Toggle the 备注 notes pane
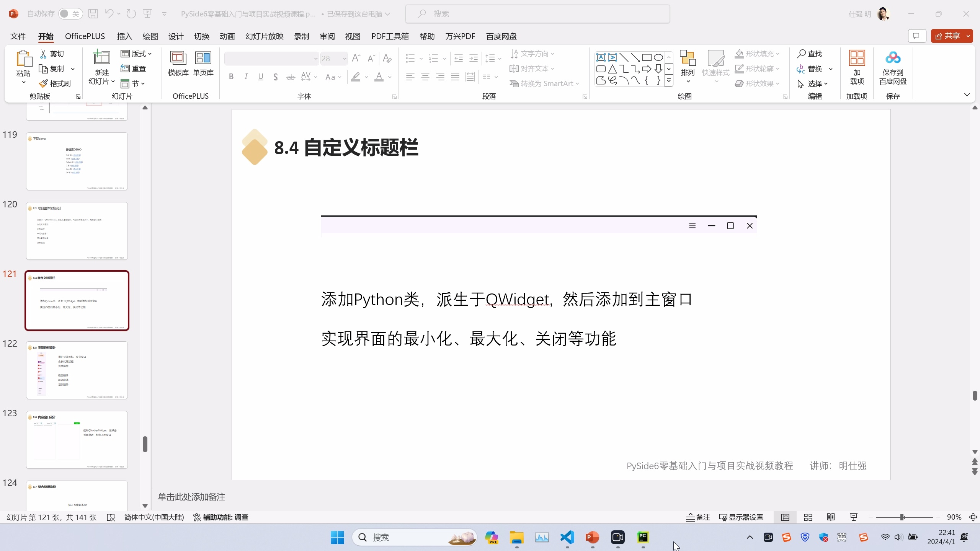Image resolution: width=980 pixels, height=551 pixels. (x=698, y=517)
